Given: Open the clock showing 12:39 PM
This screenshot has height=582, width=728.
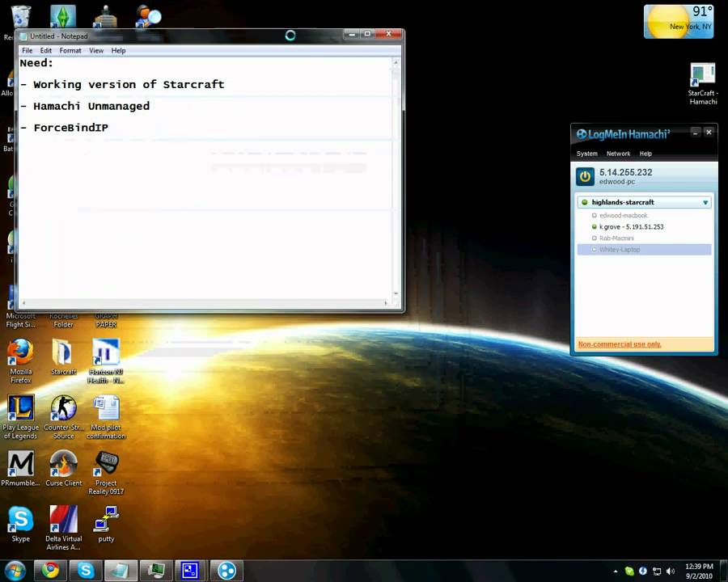Looking at the screenshot, I should 699,571.
